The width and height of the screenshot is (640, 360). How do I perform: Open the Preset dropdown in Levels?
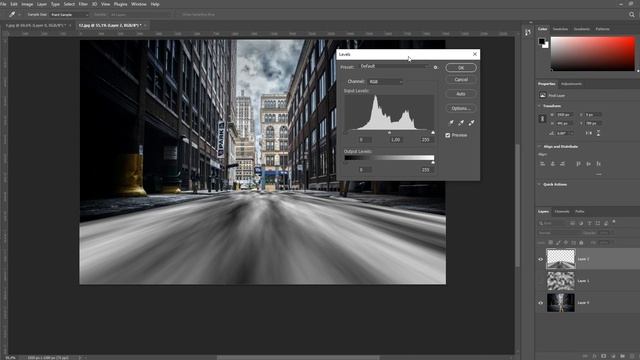coord(394,66)
